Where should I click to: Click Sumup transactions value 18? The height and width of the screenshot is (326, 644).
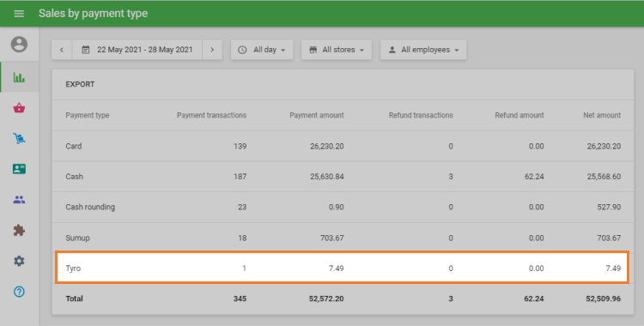(x=242, y=238)
